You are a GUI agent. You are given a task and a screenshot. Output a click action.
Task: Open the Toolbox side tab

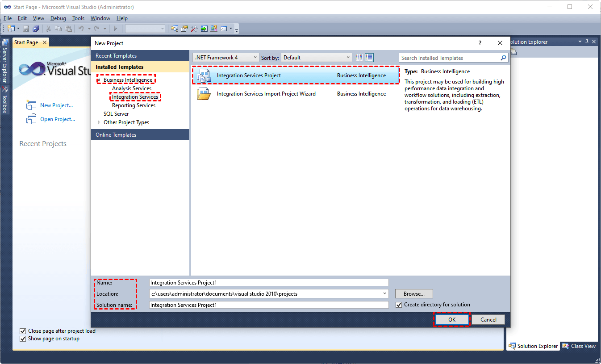pos(5,100)
